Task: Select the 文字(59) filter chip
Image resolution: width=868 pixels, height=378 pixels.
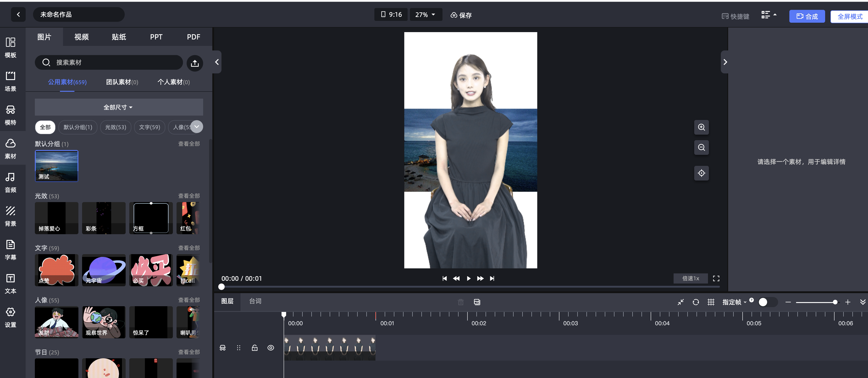Action: coord(150,127)
